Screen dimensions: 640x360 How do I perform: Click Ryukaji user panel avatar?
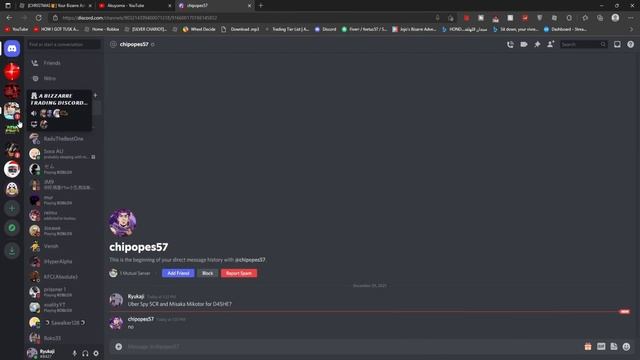32,353
